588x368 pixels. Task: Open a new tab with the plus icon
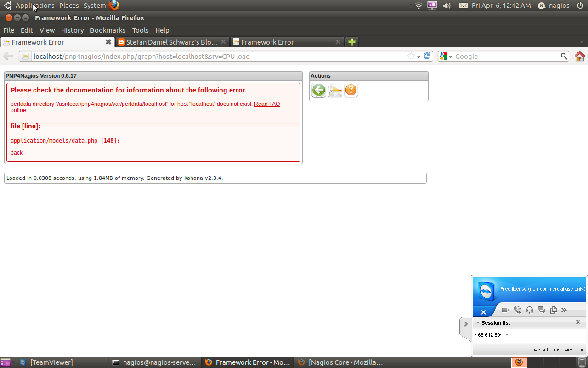[351, 41]
